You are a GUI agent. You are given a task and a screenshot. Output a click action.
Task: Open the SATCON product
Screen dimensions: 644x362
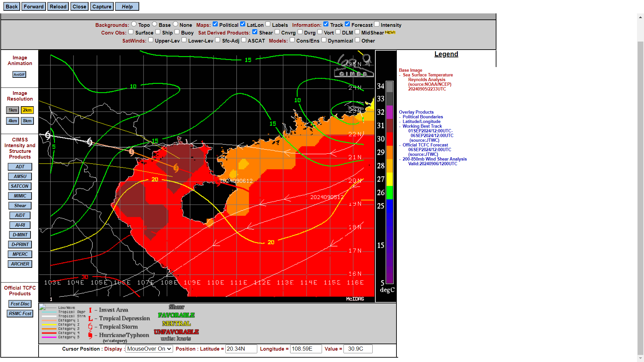click(20, 186)
